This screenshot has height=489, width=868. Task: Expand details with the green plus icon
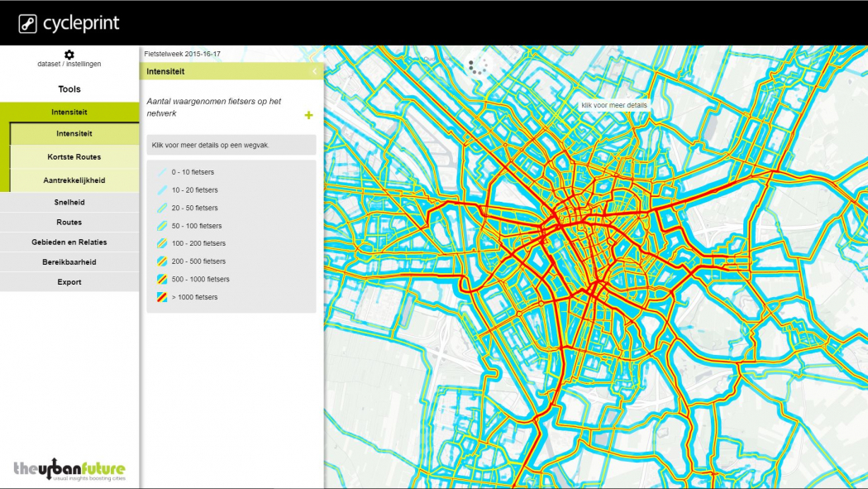click(x=309, y=115)
